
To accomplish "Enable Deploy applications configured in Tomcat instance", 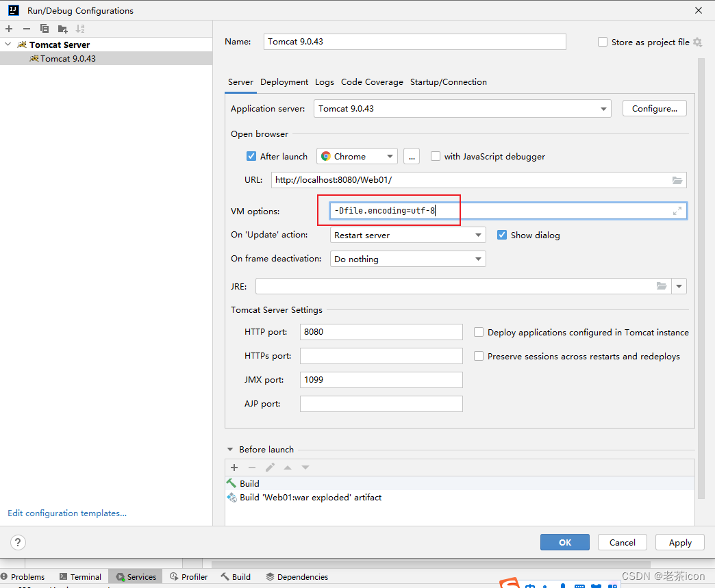I will [479, 332].
